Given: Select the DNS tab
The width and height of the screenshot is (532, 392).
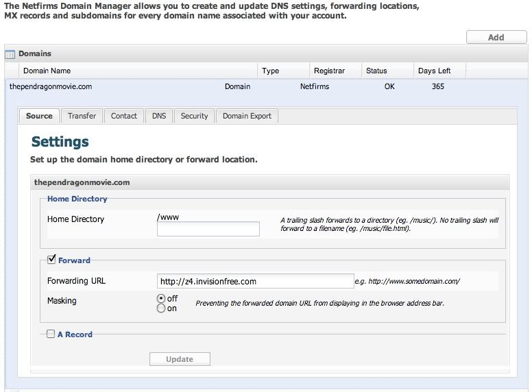Looking at the screenshot, I should pos(159,116).
